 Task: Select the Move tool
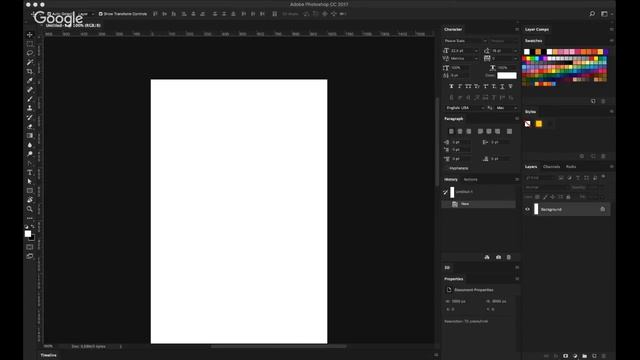[x=30, y=35]
